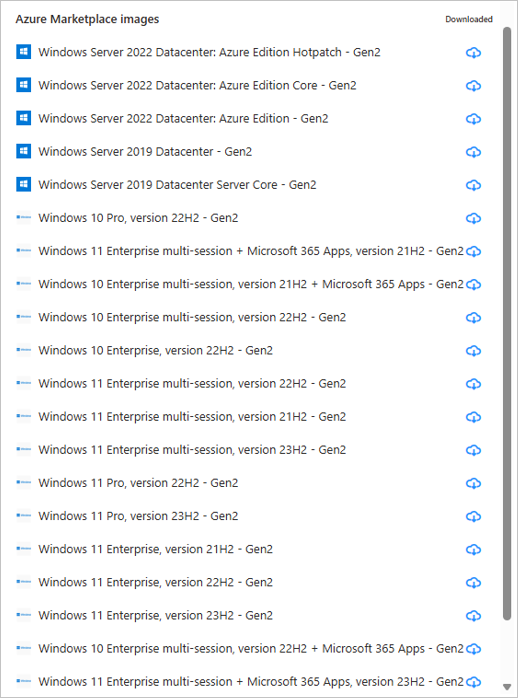The image size is (518, 698).
Task: Download Windows Server 2019 Datacenter Server Core image
Action: click(x=473, y=185)
